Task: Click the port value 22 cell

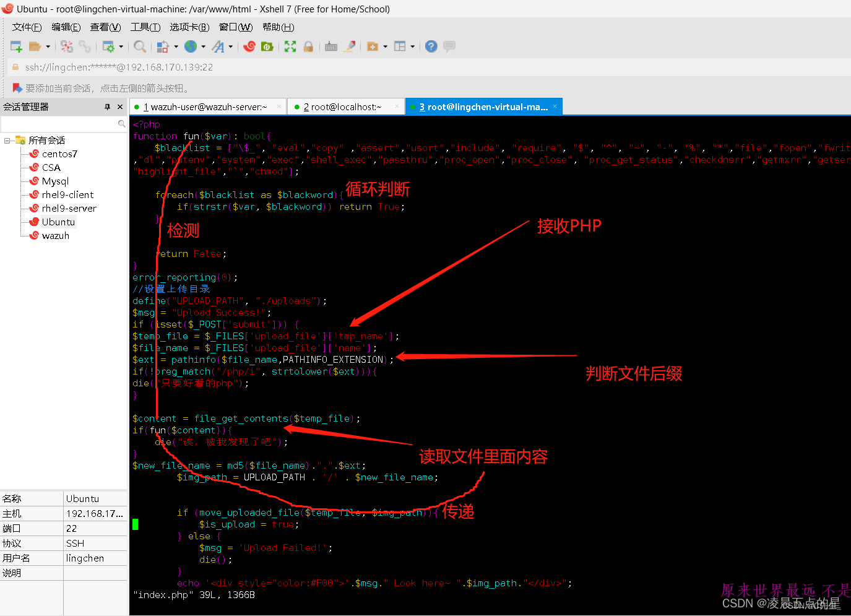Action: point(95,529)
